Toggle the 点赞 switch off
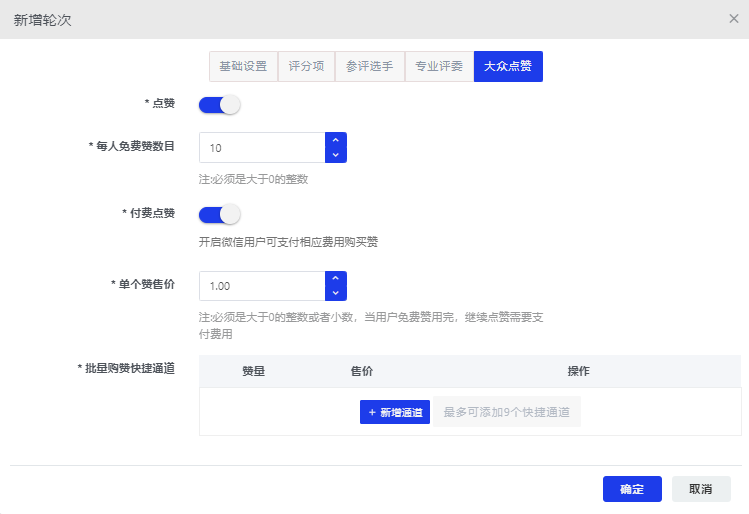Image resolution: width=749 pixels, height=514 pixels. pos(219,105)
